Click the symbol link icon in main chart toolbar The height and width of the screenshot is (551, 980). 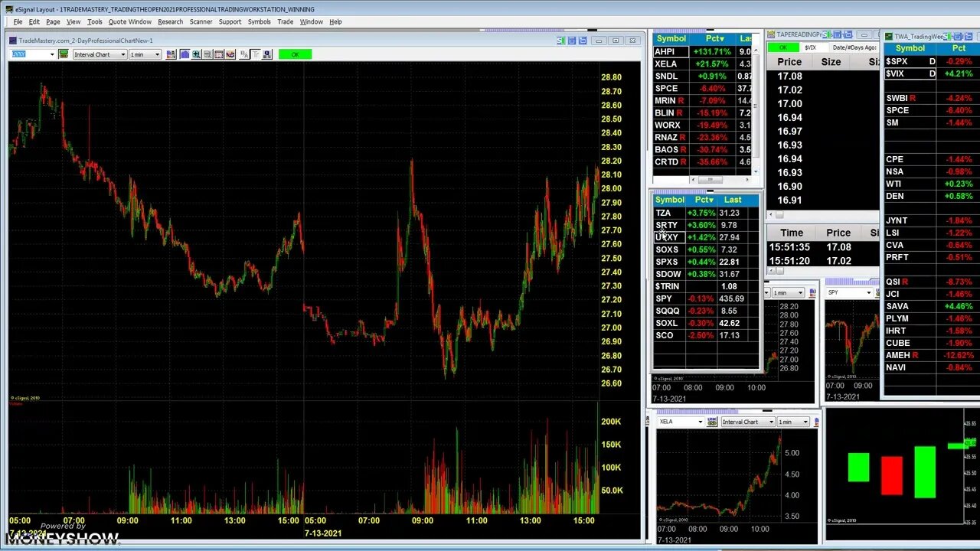64,54
